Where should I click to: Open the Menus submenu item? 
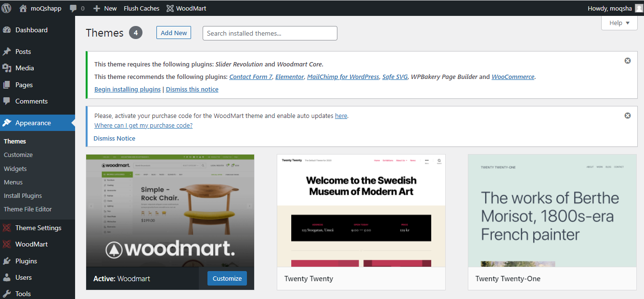(13, 182)
